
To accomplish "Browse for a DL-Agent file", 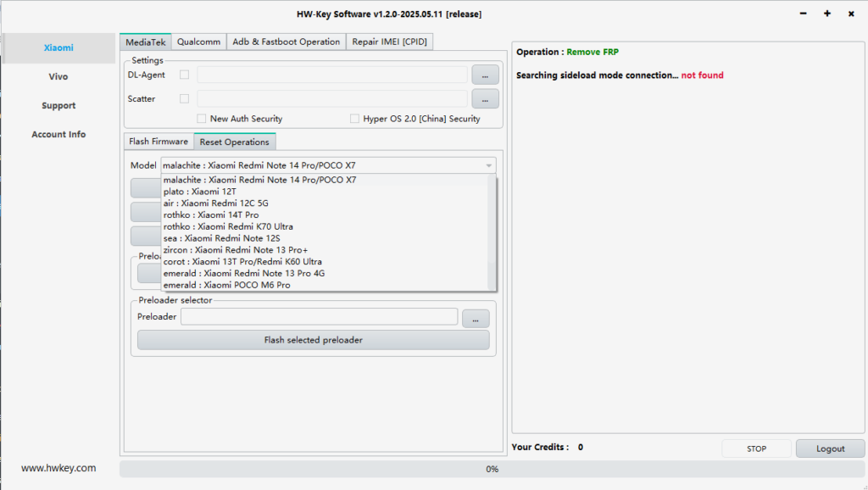I will pyautogui.click(x=485, y=75).
